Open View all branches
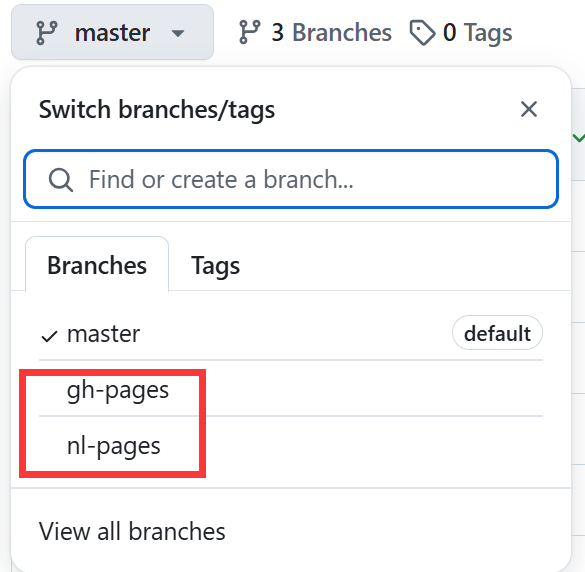 [x=132, y=531]
